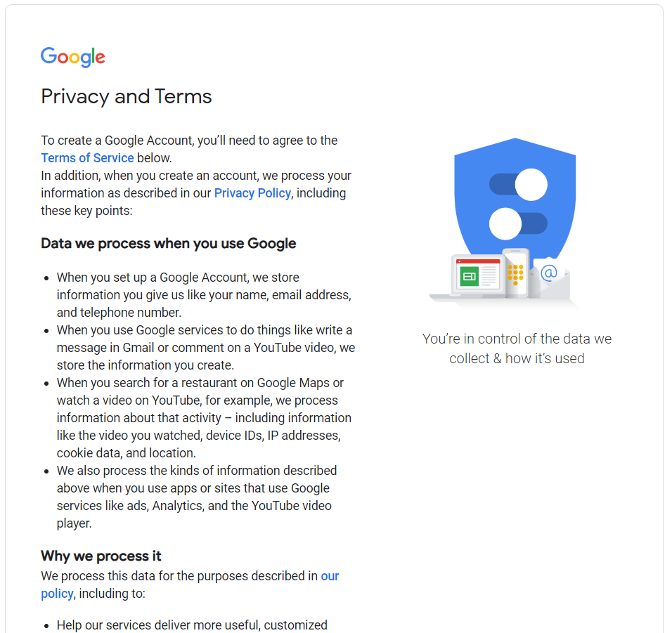Click the Gmail or YouTube comment bullet
672x633 pixels.
point(206,348)
